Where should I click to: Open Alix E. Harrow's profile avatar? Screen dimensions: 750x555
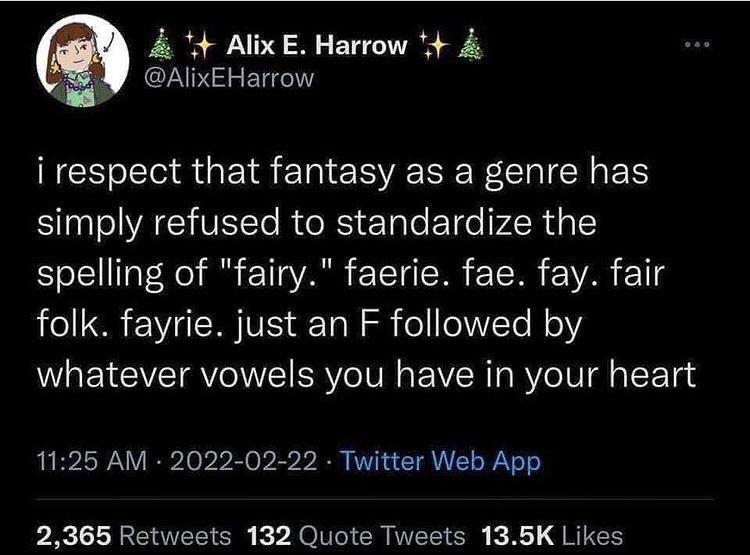tap(78, 66)
